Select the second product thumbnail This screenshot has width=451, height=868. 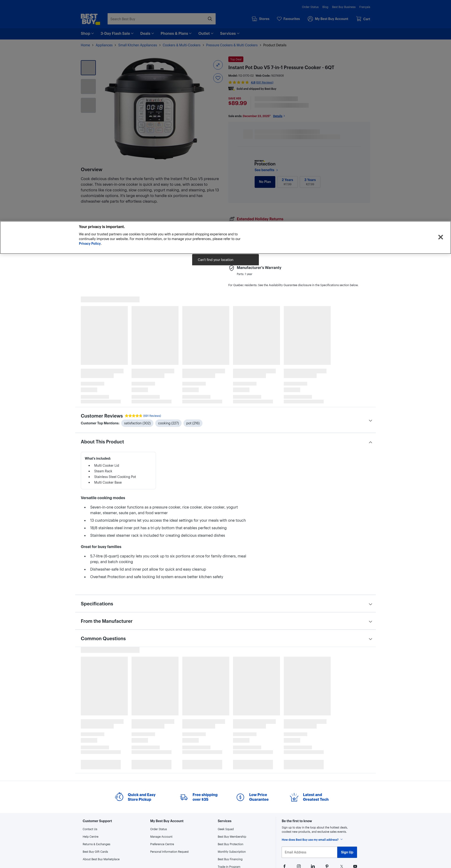click(x=88, y=87)
